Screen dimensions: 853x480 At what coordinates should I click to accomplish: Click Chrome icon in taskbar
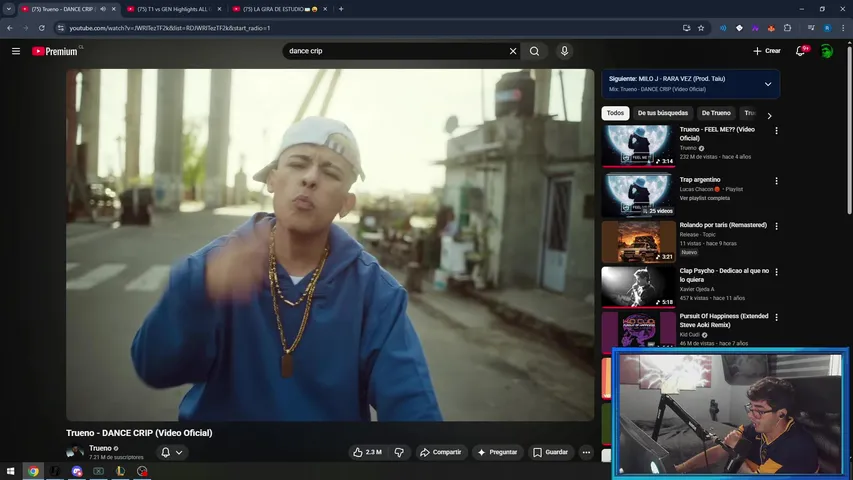click(x=33, y=471)
